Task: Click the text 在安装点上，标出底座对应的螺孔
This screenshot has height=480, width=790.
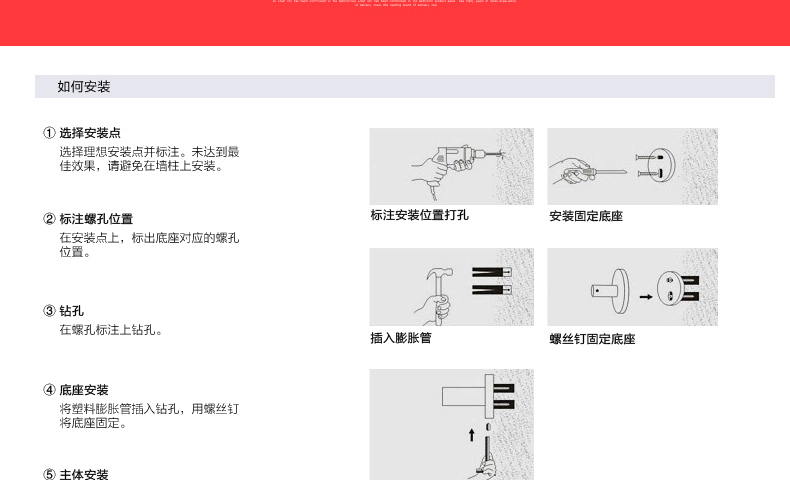Action: (149, 238)
